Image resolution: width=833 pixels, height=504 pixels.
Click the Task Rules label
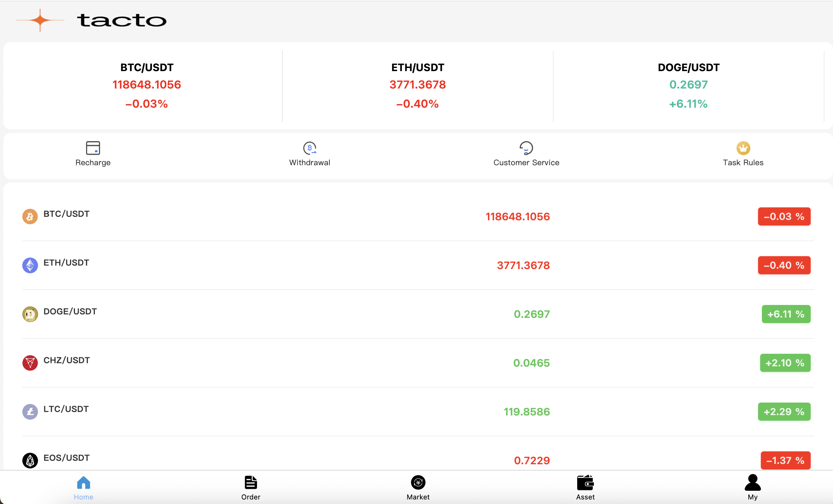[743, 163]
